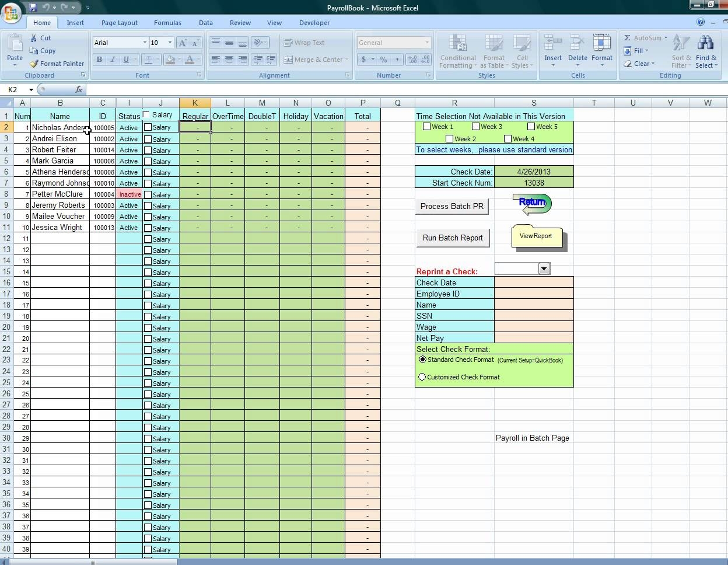
Task: Select the Merge & Center icon
Action: click(288, 60)
